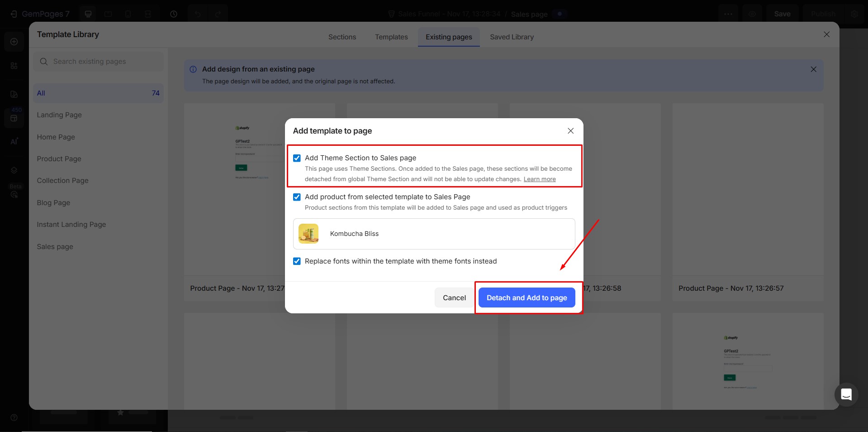Uncheck Add Theme Section to Sales page

[x=297, y=158]
